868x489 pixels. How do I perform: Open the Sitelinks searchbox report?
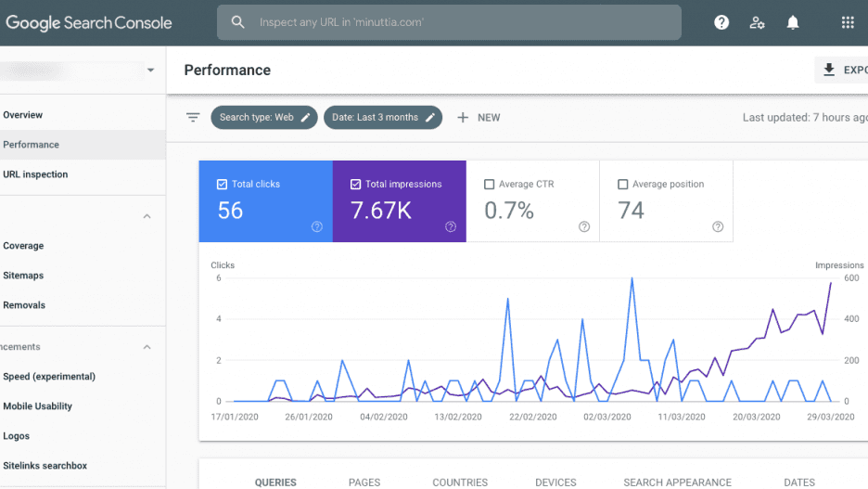(x=83, y=466)
